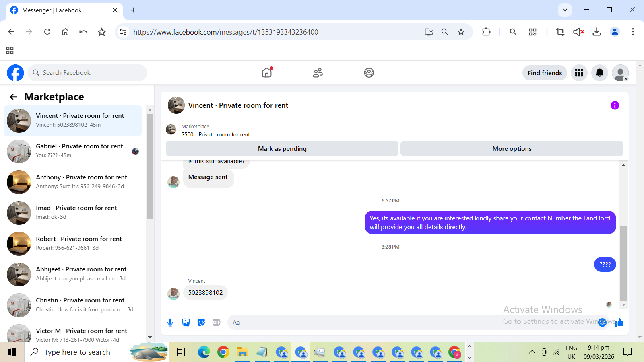The image size is (644, 362).
Task: Select the Messenger | Facebook tab
Action: 64,10
